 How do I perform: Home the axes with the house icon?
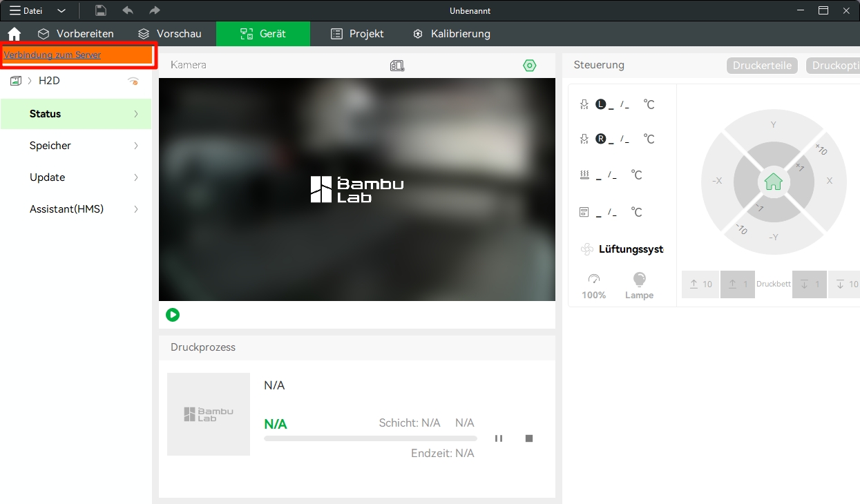coord(774,182)
